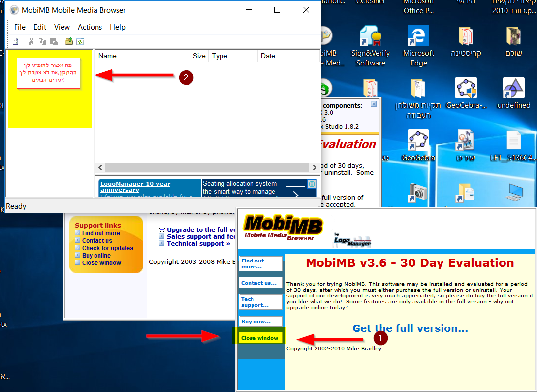The height and width of the screenshot is (392, 537).
Task: Sort file list by Size column
Action: (x=196, y=56)
